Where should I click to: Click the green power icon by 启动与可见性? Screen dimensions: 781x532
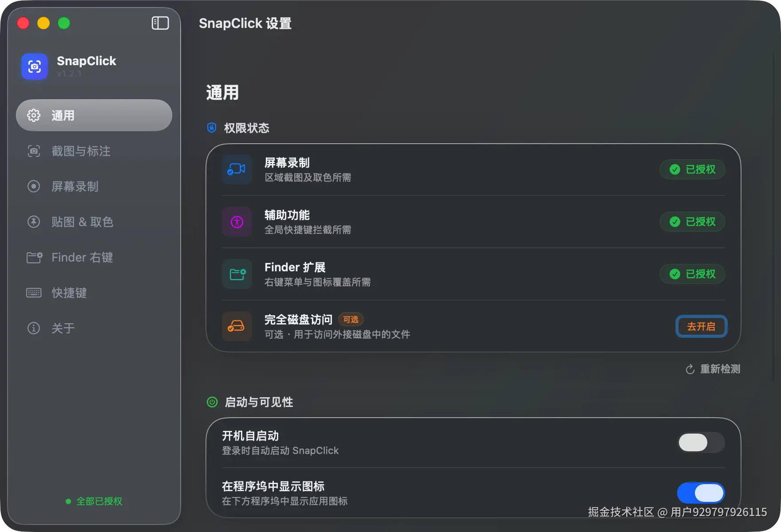[212, 402]
